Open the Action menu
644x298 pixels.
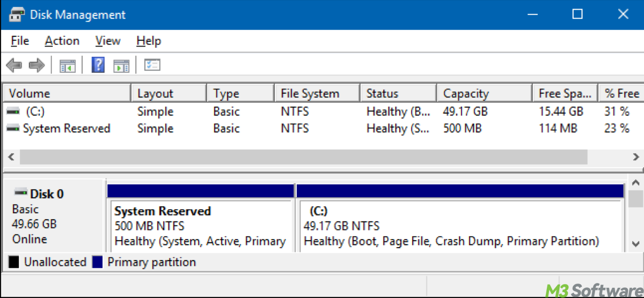(62, 41)
